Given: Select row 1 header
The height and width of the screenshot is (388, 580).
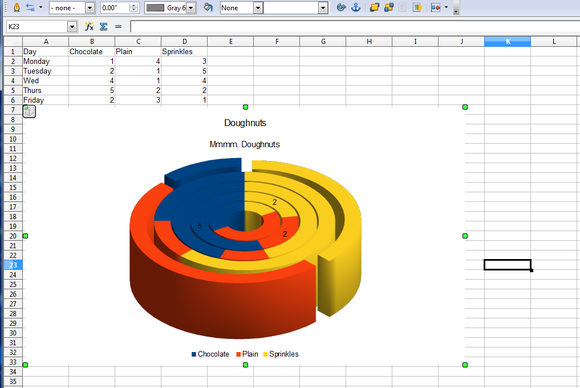Looking at the screenshot, I should 13,51.
